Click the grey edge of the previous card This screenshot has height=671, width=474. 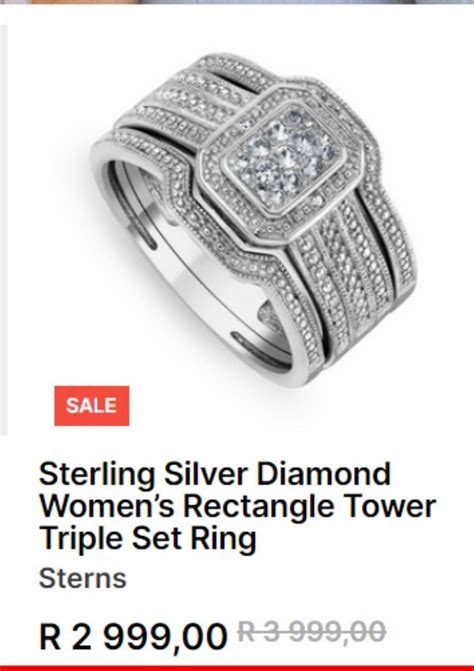[3, 229]
